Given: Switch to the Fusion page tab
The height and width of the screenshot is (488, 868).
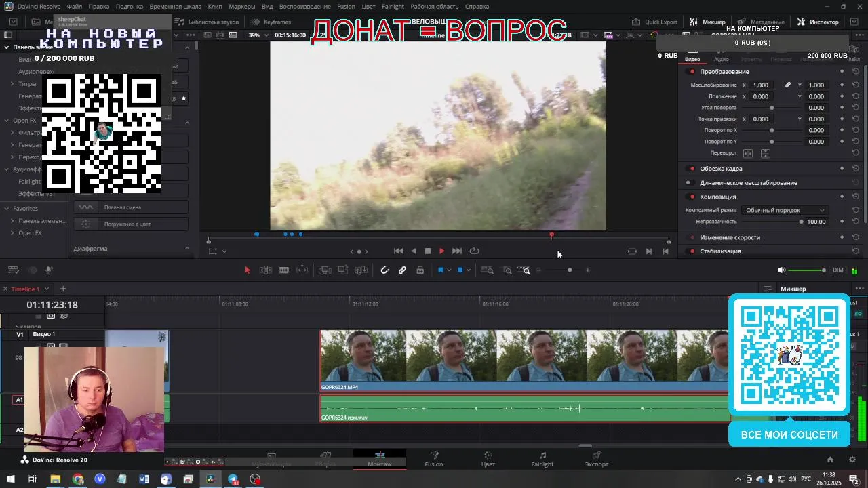Looking at the screenshot, I should pos(434,460).
